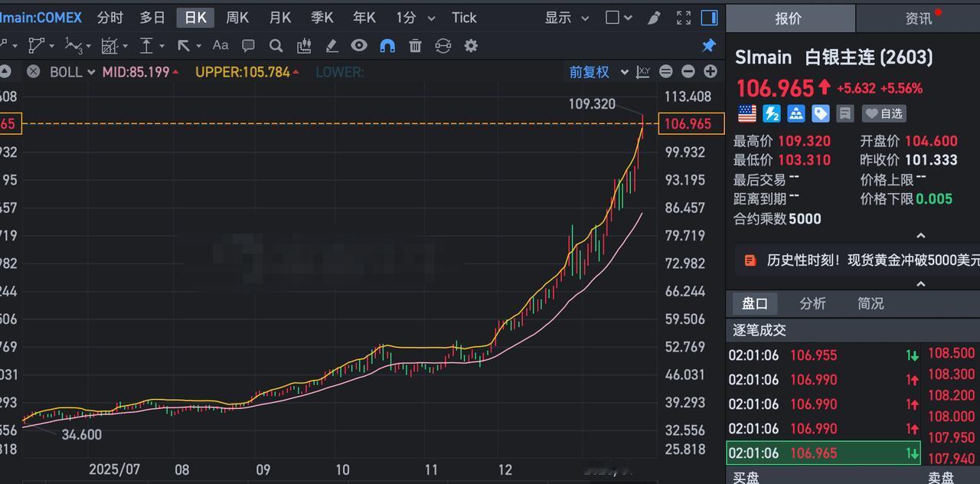The image size is (980, 484).
Task: Open the magnifier search icon
Action: click(x=276, y=46)
